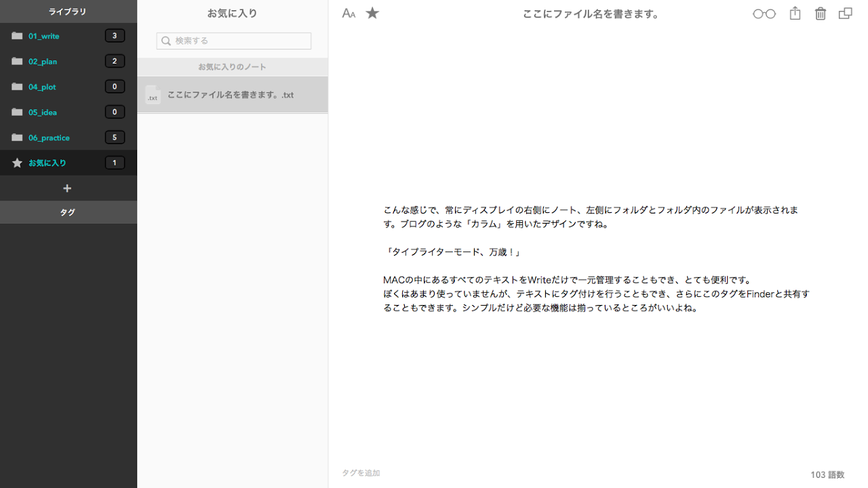Open the note ここにファイル名を書きます。.txt

(233, 95)
